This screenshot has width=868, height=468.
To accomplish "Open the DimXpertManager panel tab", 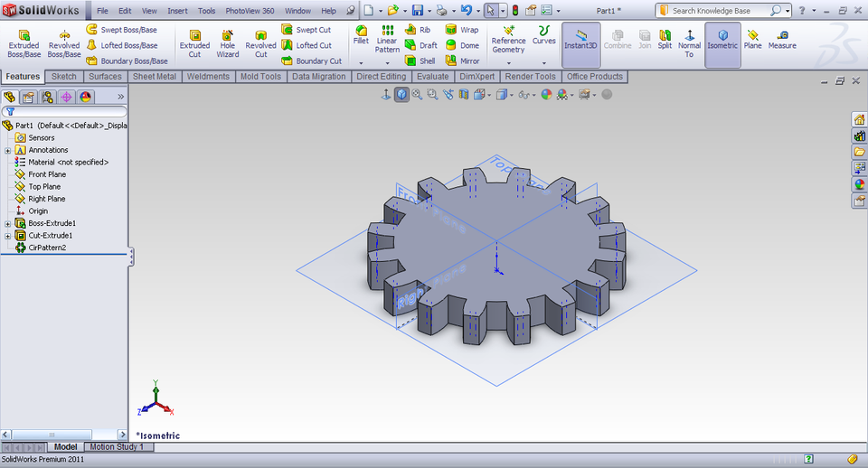I will click(x=66, y=97).
